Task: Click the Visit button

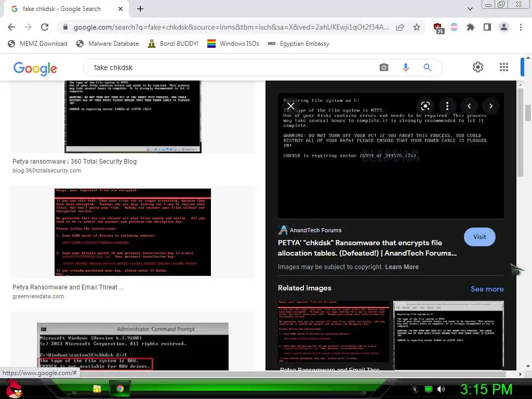Action: point(480,237)
